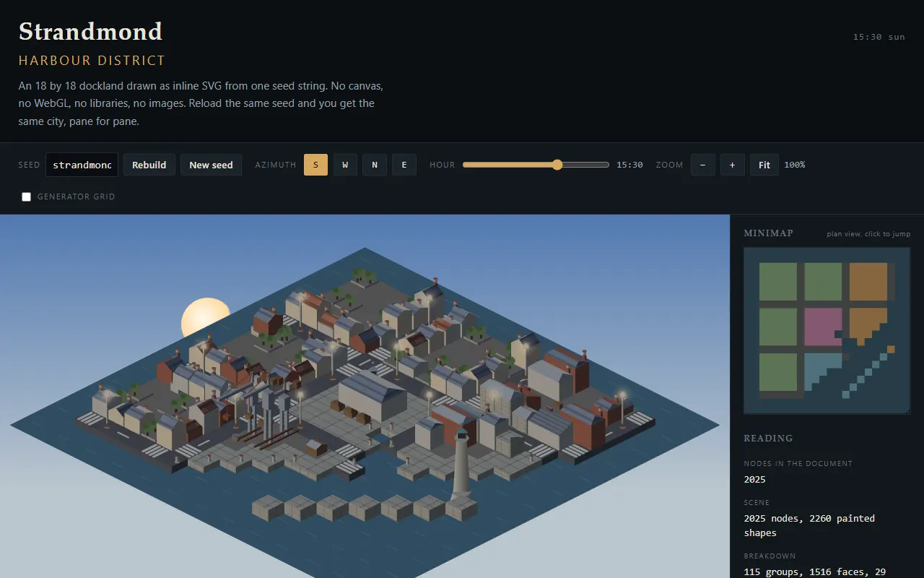The height and width of the screenshot is (578, 924).
Task: Generate a New seed
Action: [x=211, y=165]
